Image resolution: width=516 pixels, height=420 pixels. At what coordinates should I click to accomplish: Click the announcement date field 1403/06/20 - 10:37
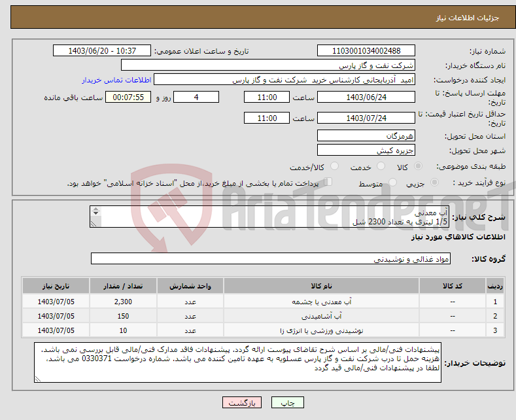coord(102,50)
